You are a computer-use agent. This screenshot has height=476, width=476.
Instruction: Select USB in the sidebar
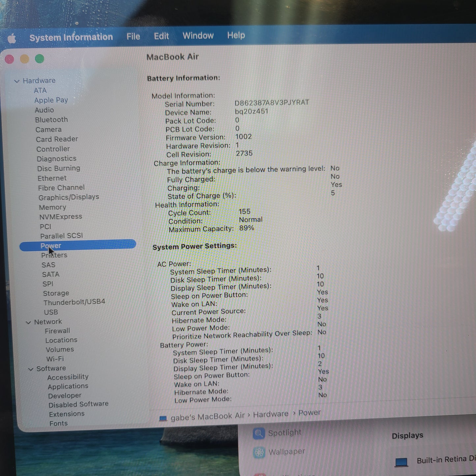51,312
